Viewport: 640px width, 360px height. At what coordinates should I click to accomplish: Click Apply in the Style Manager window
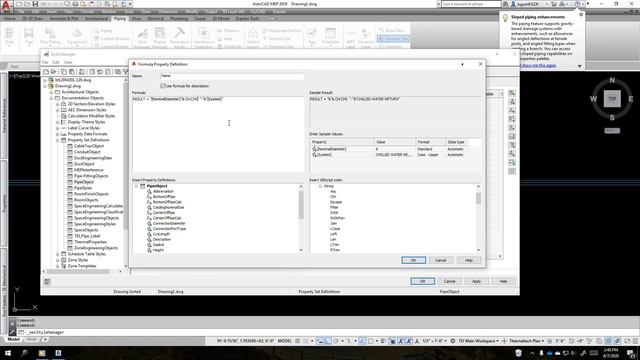pos(476,281)
